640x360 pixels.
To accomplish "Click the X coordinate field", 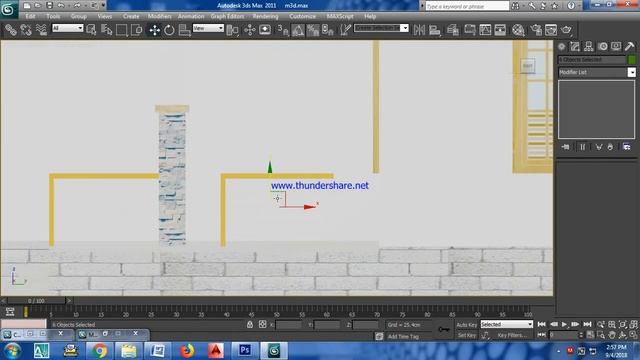I will pyautogui.click(x=289, y=325).
